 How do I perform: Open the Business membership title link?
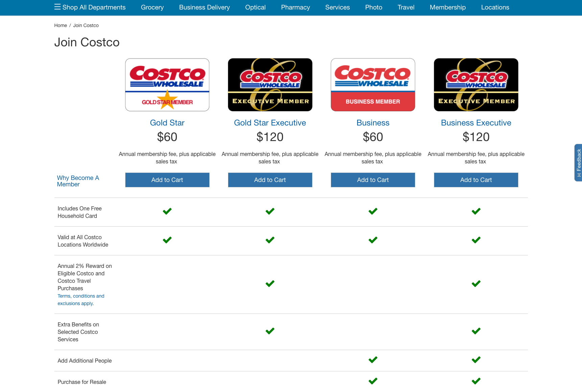pyautogui.click(x=373, y=123)
